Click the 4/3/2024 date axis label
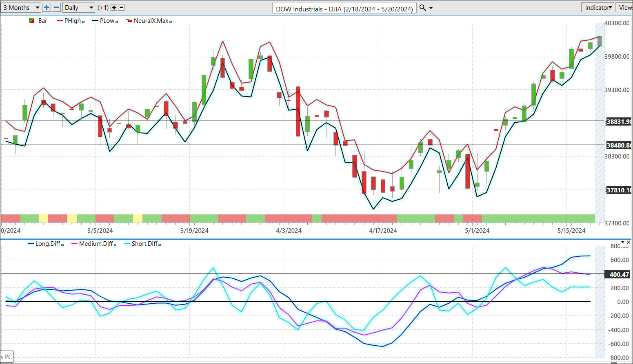Image resolution: width=633 pixels, height=364 pixels. 289,231
